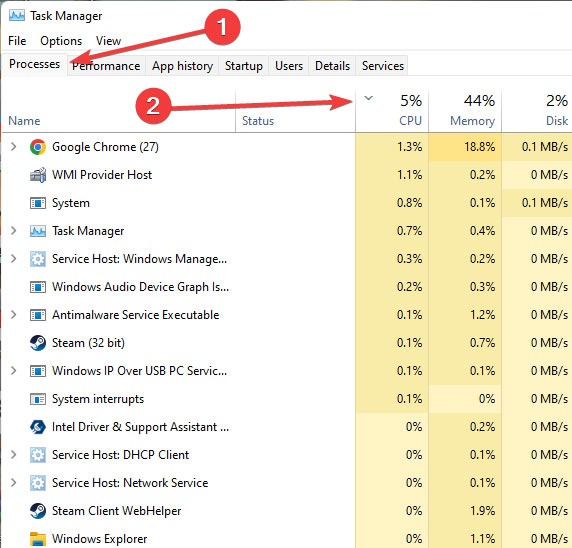572x548 pixels.
Task: Expand Service Host: Network Service
Action: point(13,483)
